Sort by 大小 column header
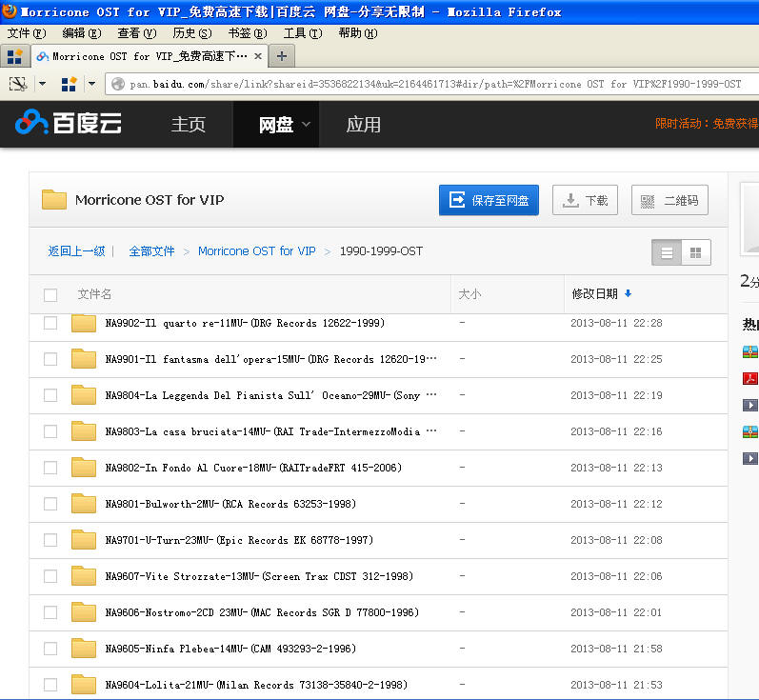Screen dimensions: 759x700 pos(469,294)
